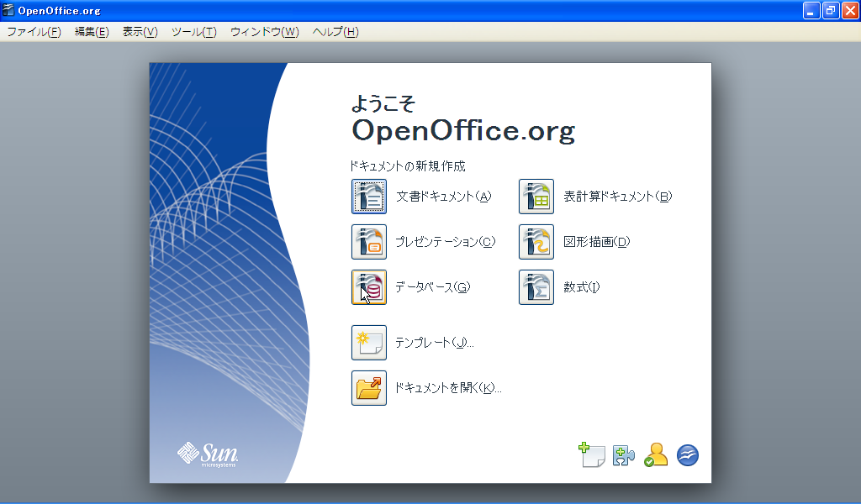The image size is (861, 504).
Task: Click the get more templates icon
Action: [x=591, y=454]
